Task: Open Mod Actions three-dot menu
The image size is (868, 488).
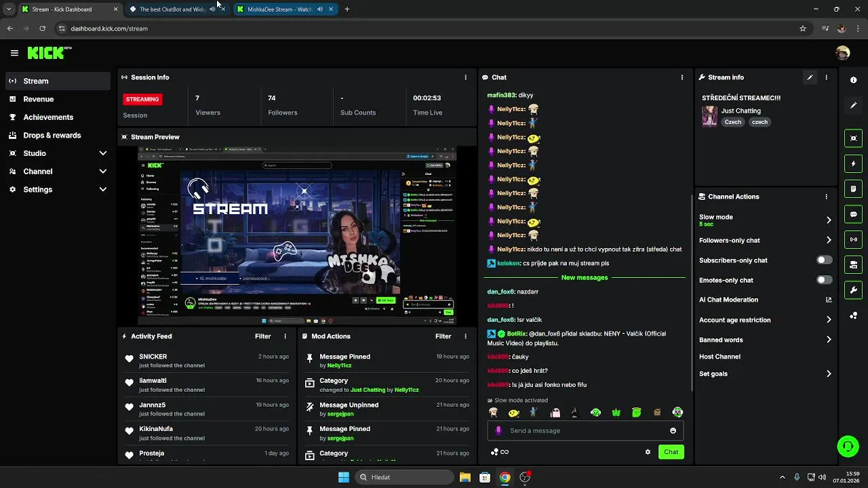Action: pos(465,336)
